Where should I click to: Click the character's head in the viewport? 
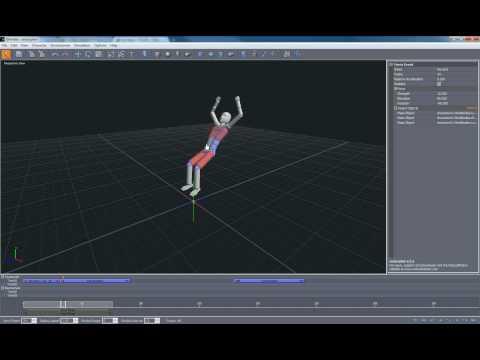[x=226, y=118]
